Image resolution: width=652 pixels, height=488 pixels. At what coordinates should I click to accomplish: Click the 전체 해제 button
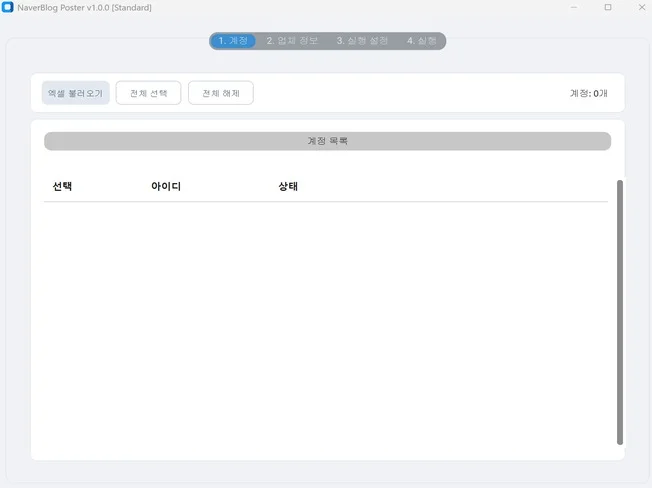coord(220,93)
